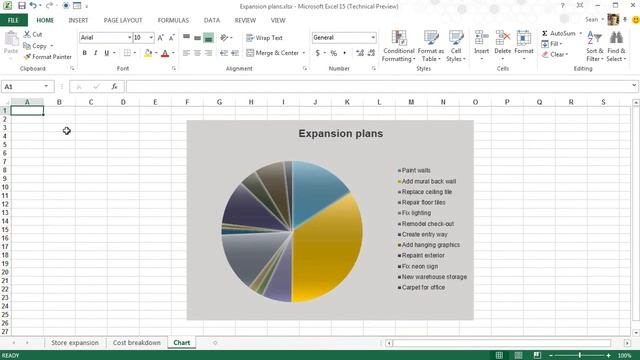Switch to the DATA tab
640x360 pixels.
[211, 20]
